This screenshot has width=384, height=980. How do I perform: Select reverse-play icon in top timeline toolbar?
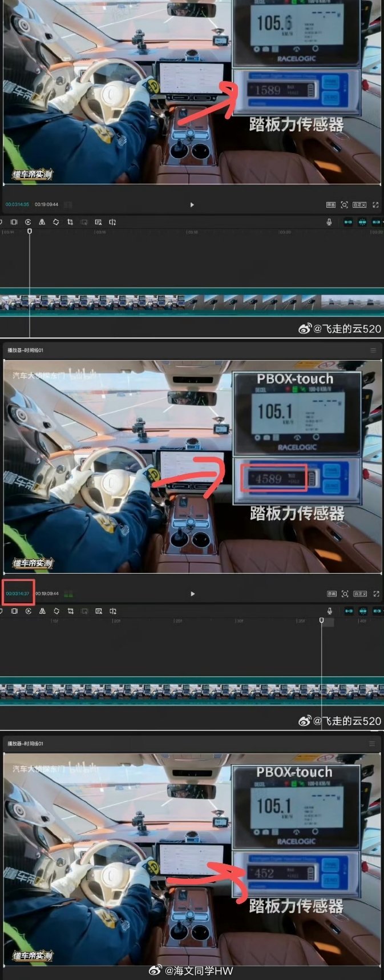click(29, 222)
